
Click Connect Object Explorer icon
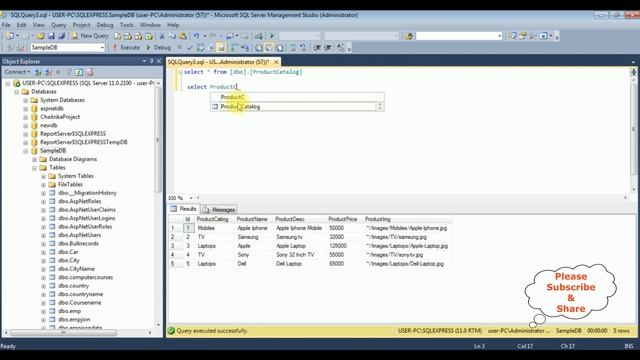(x=38, y=72)
